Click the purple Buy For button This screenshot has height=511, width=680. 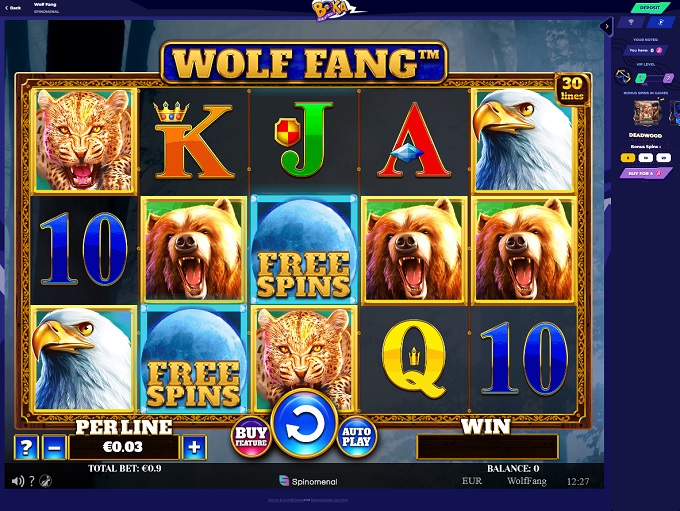coord(644,174)
